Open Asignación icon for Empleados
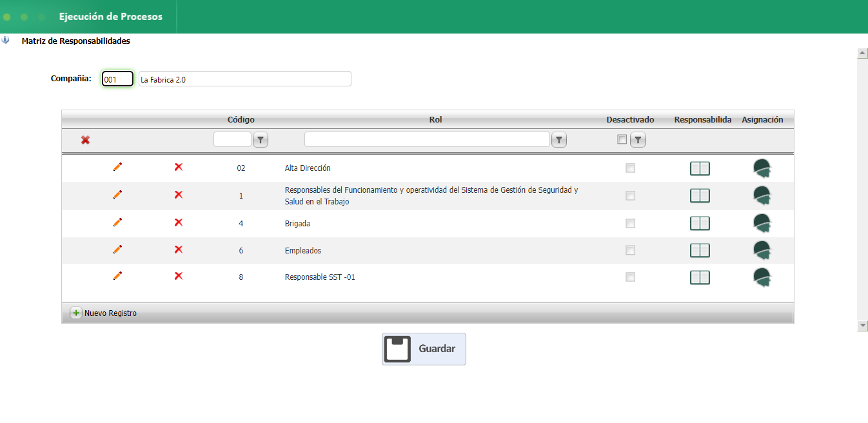The image size is (868, 423). coord(762,250)
